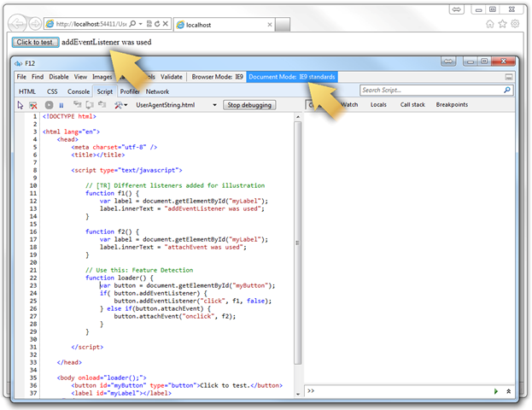Click the '// Use this: Feature Detection' comment
The image size is (532, 410).
(139, 270)
